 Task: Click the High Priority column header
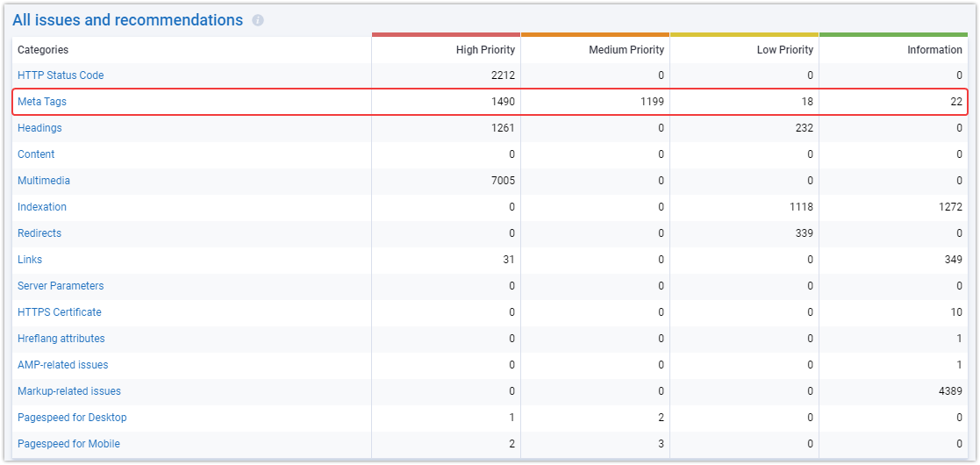[x=486, y=49]
